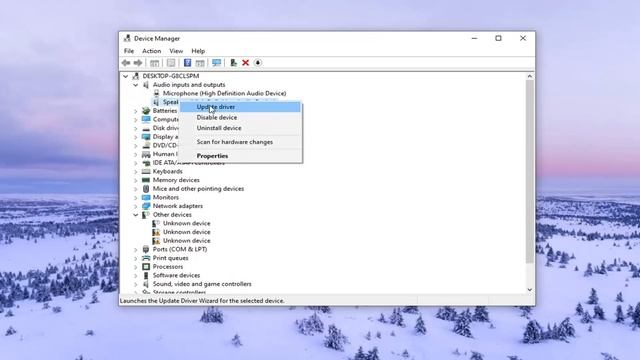Click the green Update device driver toolbar icon
This screenshot has width=640, height=360.
[233, 63]
